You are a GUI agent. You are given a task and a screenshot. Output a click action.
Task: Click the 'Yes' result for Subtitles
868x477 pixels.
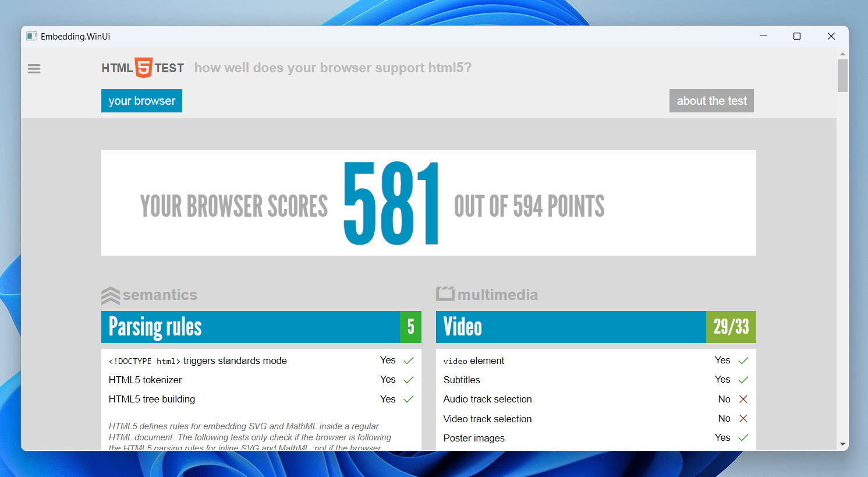(x=722, y=379)
